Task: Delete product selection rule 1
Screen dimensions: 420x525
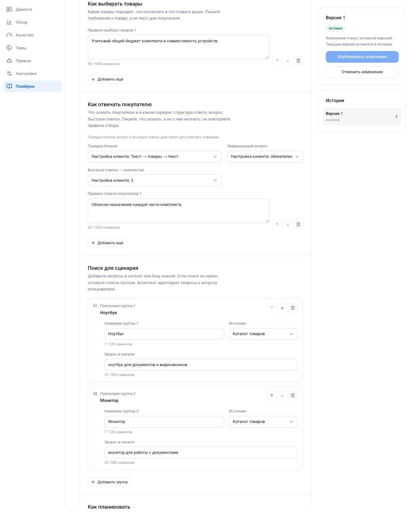Action: (x=298, y=61)
